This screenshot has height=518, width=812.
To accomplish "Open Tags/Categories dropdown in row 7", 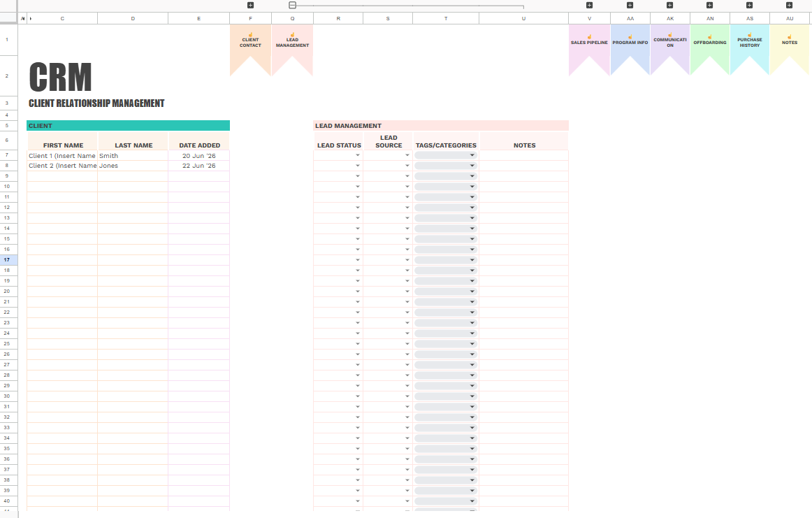I will (x=472, y=155).
